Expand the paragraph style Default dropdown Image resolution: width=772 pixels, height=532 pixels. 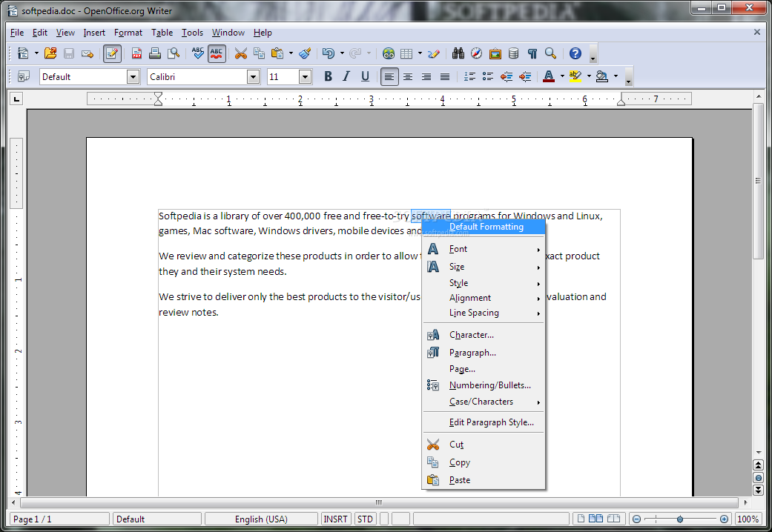133,76
